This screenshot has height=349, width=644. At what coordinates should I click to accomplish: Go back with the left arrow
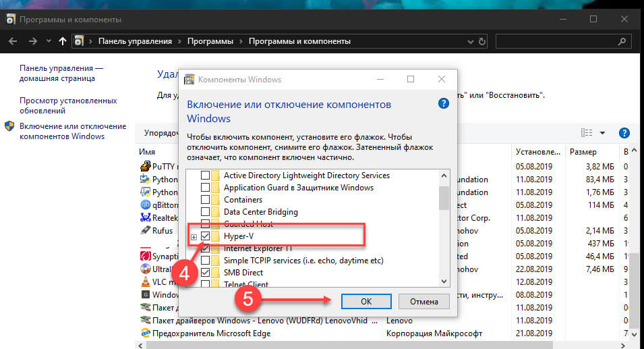pos(13,41)
